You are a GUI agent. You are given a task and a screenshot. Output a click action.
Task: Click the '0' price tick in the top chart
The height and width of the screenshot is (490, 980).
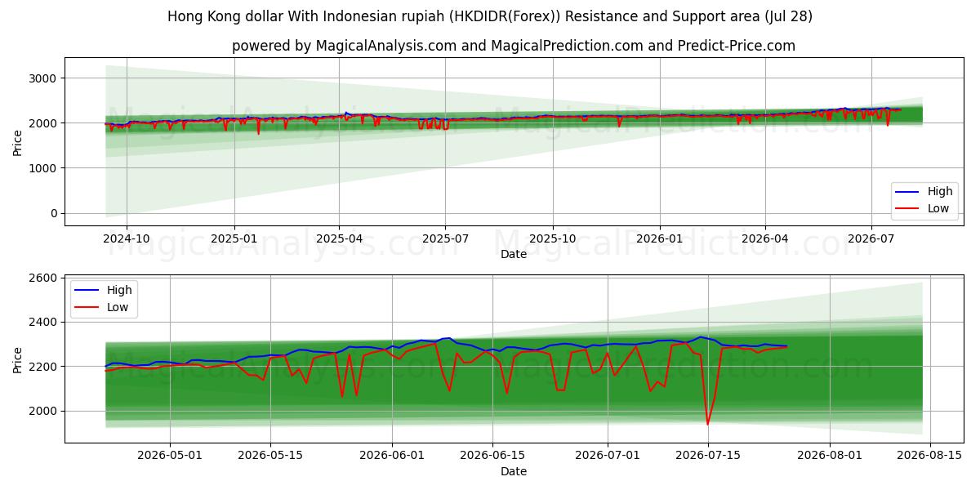tap(56, 213)
